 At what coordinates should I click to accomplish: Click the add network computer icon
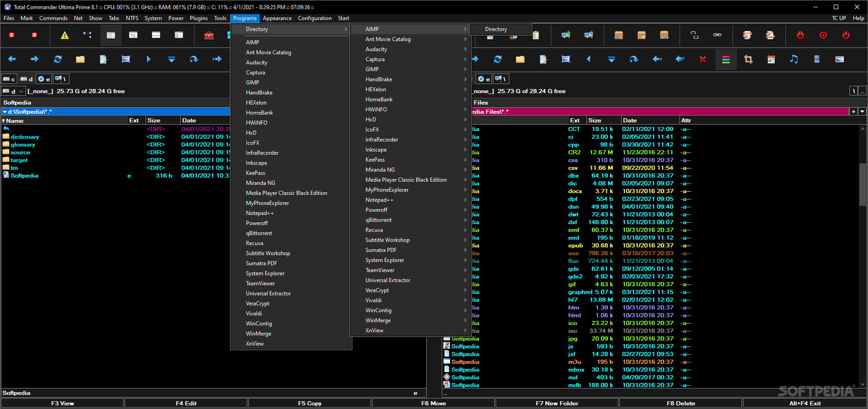[x=566, y=35]
